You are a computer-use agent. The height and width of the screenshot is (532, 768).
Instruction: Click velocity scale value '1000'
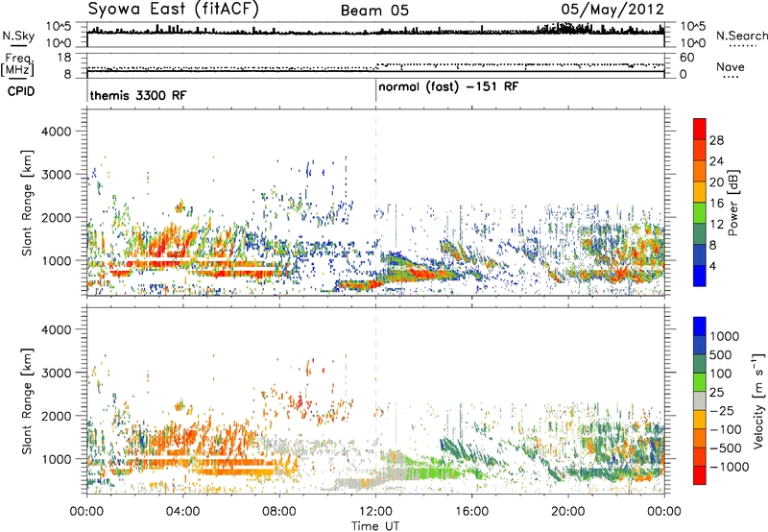click(725, 336)
